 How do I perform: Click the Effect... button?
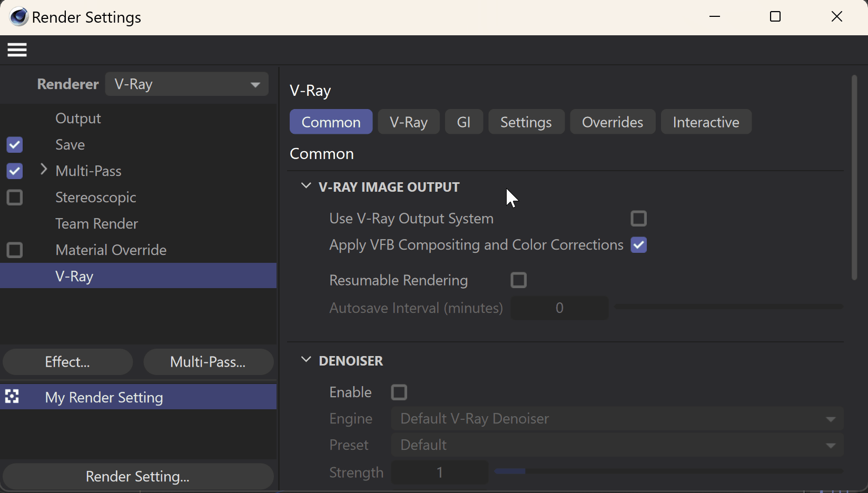click(67, 362)
